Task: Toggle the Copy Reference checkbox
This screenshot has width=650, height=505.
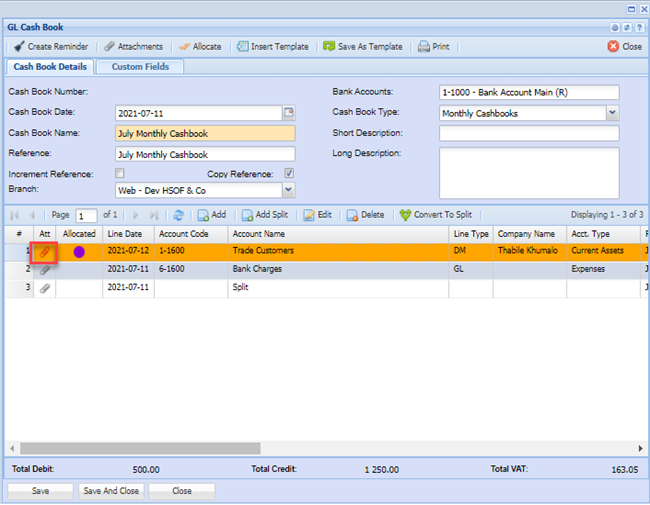Action: [289, 173]
